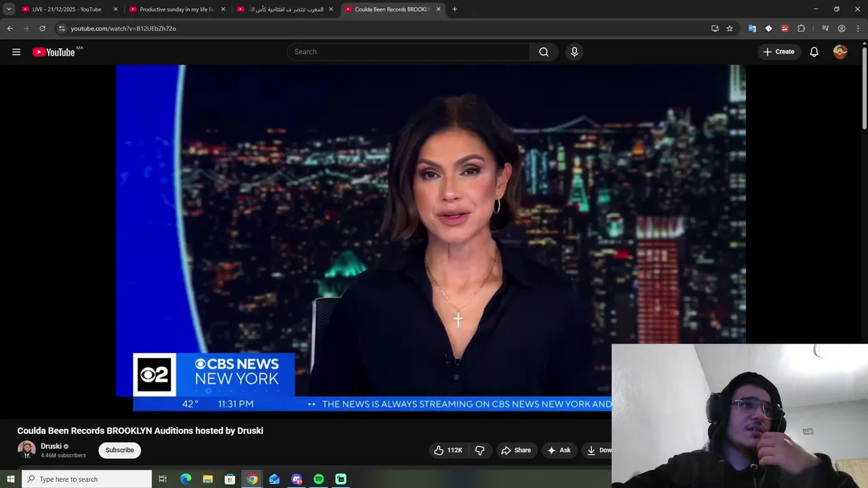868x488 pixels.
Task: Close the Coulda Been Records tab
Action: pos(438,9)
